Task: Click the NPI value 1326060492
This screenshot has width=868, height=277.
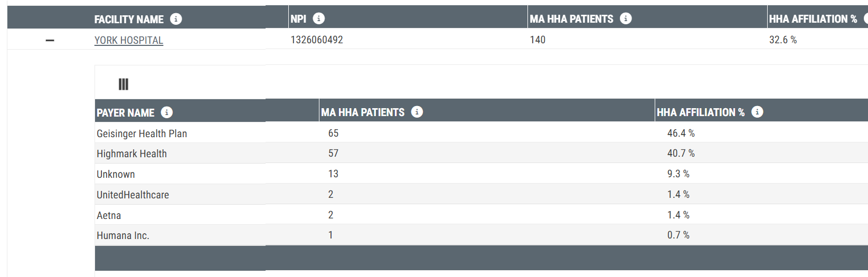Action: point(317,40)
